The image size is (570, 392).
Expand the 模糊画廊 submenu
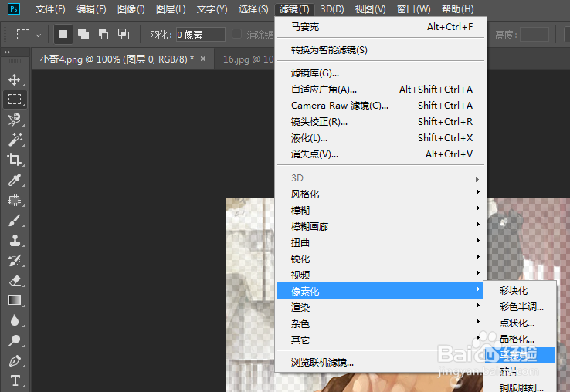click(381, 227)
